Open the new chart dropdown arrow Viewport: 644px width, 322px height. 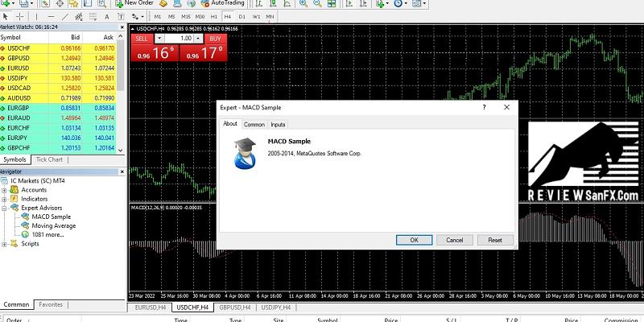tap(14, 3)
